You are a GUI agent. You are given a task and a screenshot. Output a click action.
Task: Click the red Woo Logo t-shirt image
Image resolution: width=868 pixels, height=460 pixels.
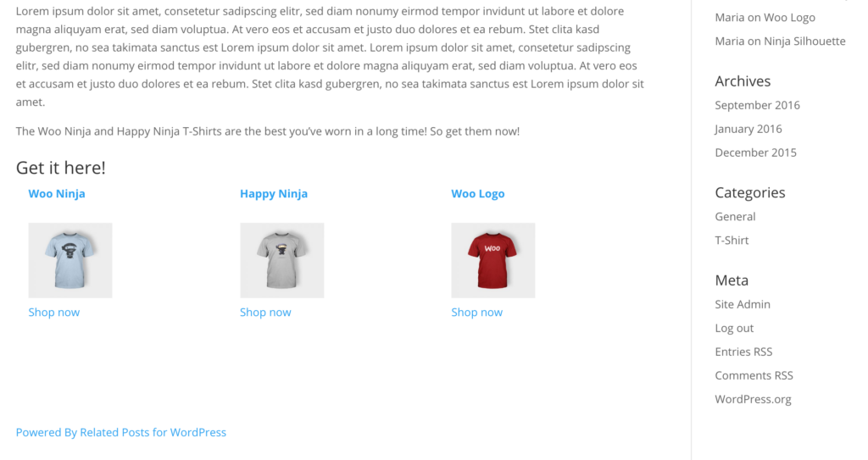coord(493,260)
